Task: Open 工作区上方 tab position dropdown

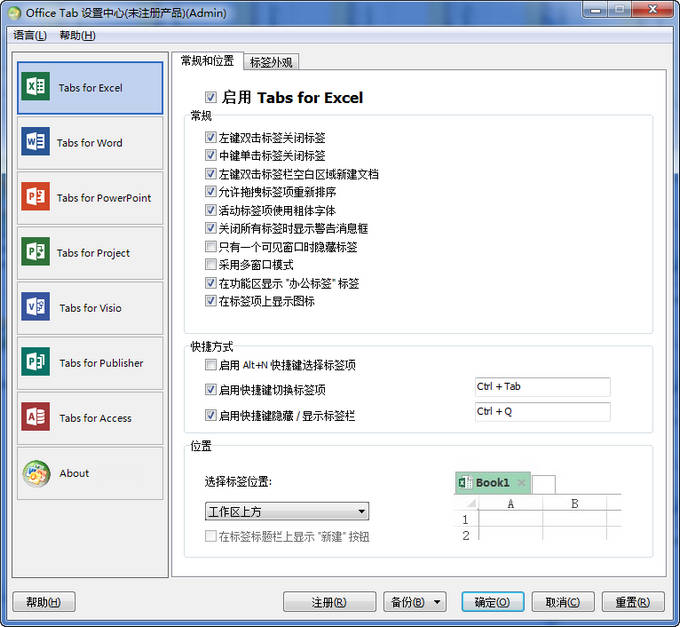Action: click(x=287, y=512)
